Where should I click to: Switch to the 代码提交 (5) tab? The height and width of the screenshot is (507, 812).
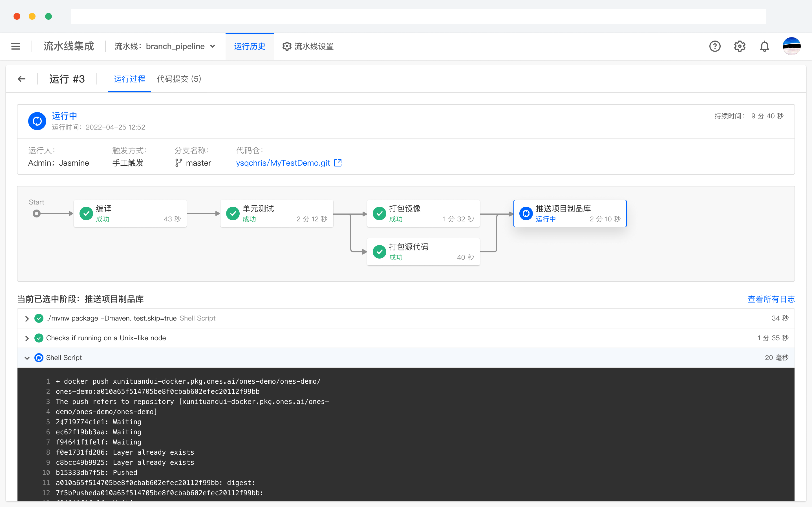(179, 79)
